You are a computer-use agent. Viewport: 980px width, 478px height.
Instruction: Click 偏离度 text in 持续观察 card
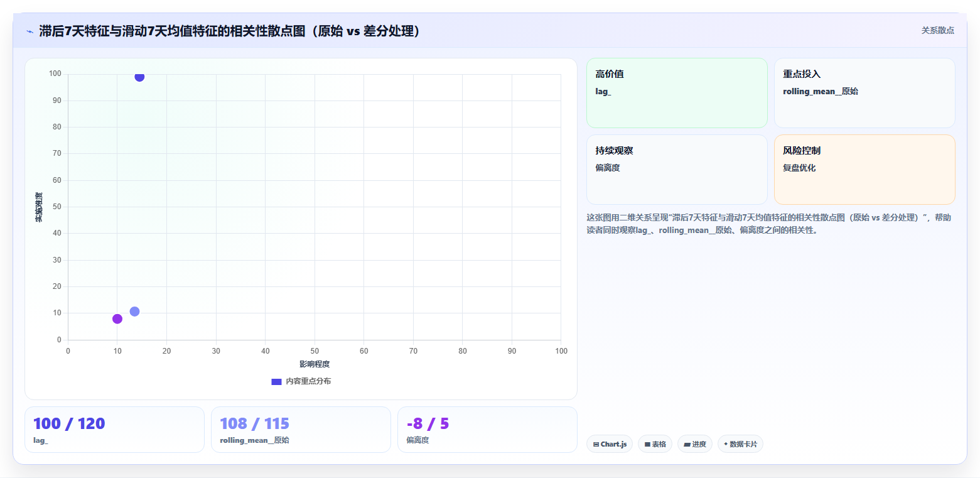point(608,168)
